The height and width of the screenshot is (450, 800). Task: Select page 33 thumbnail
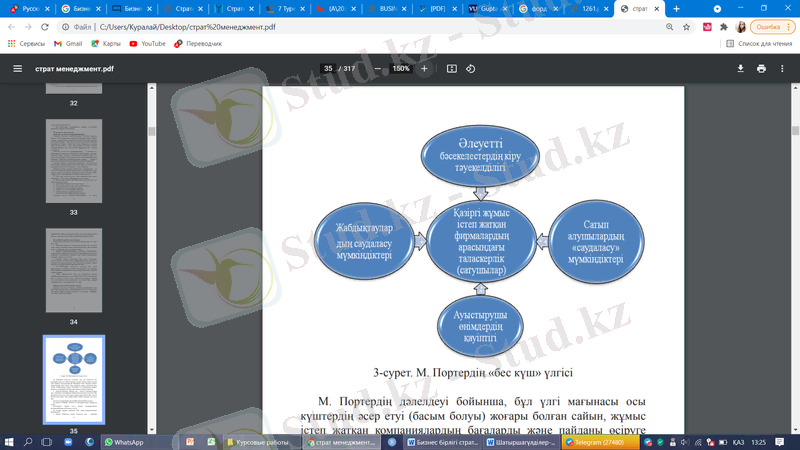click(x=74, y=161)
